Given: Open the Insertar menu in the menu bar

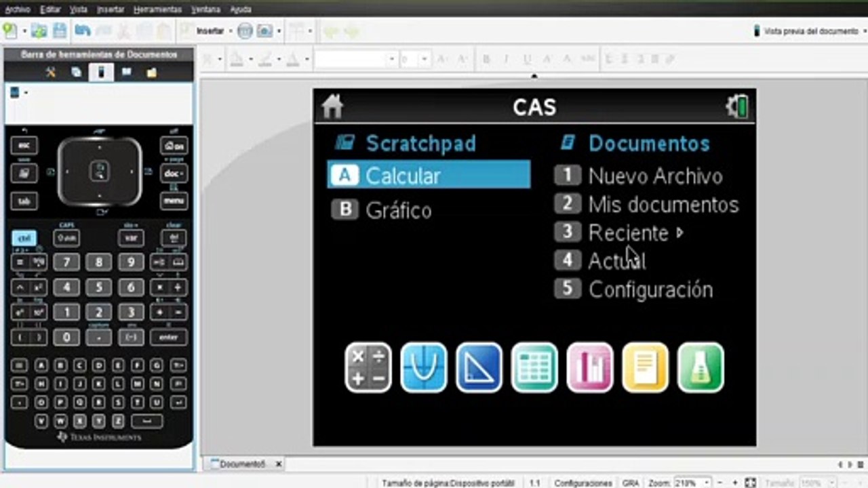Looking at the screenshot, I should (x=111, y=9).
